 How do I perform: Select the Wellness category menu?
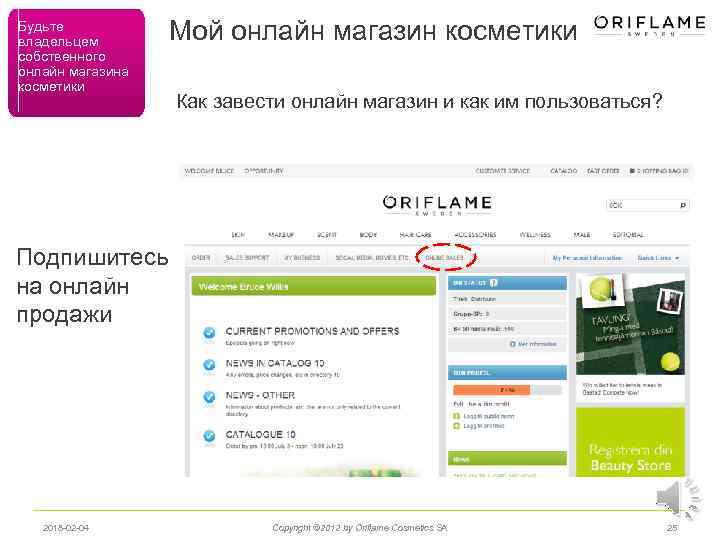click(x=535, y=235)
